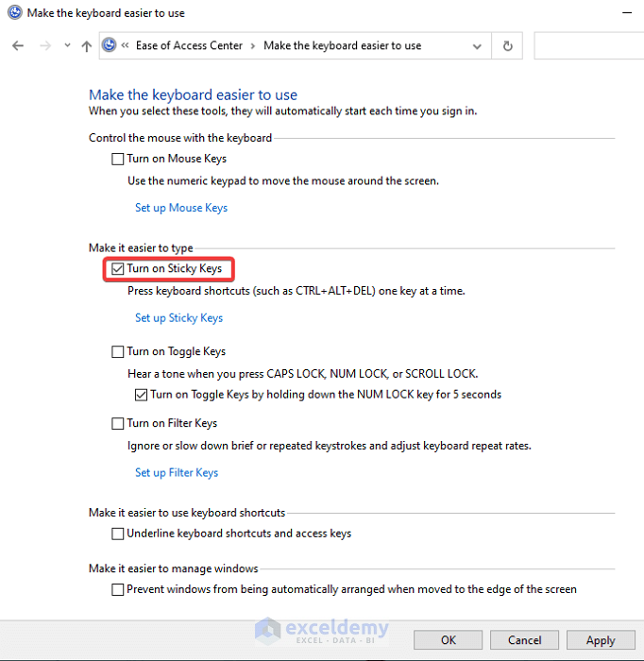Click the forward navigation arrow
This screenshot has width=644, height=661.
[x=45, y=45]
